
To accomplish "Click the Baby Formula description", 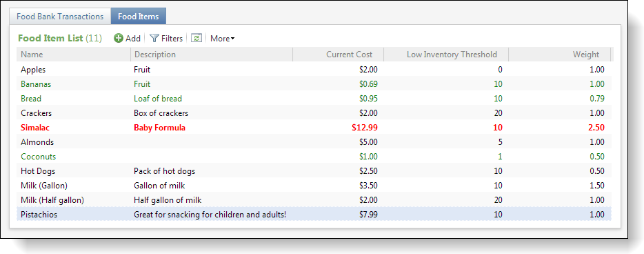I will click(160, 128).
